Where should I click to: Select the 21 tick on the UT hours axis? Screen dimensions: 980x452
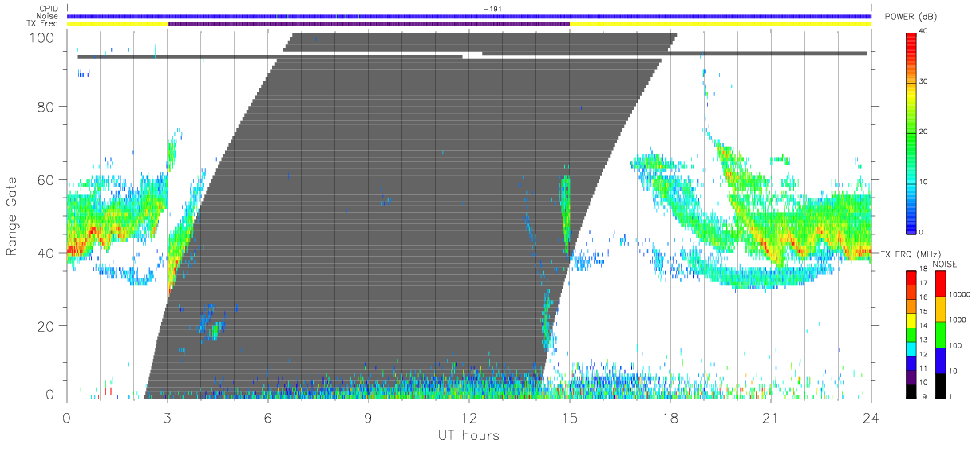[771, 417]
